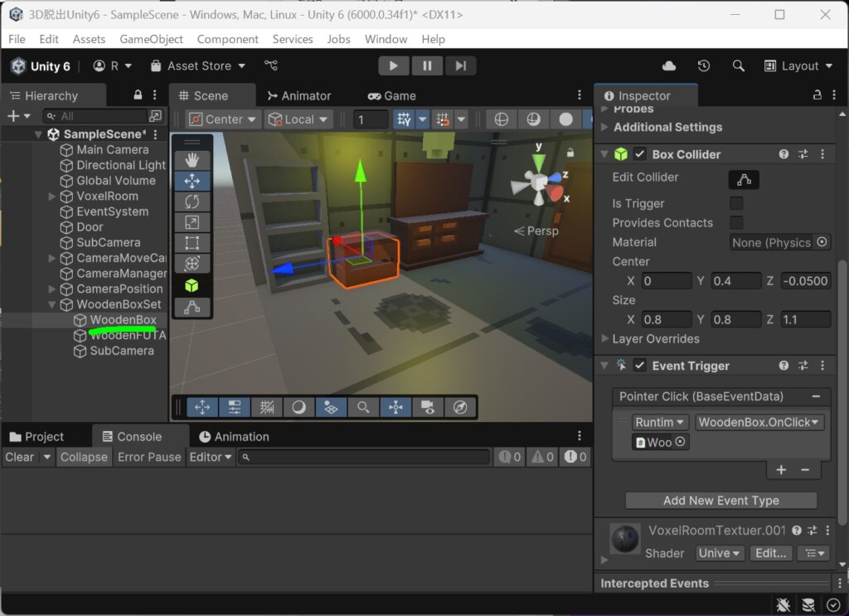849x616 pixels.
Task: Open the Undo History icon
Action: [703, 66]
